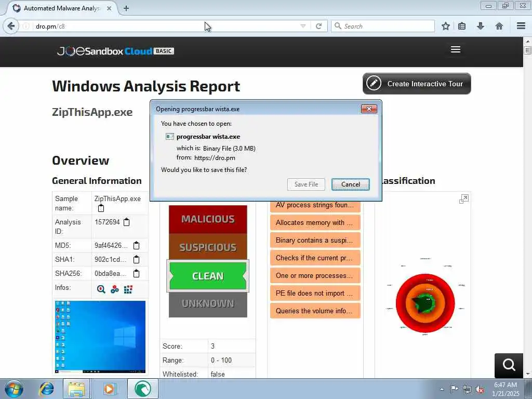The width and height of the screenshot is (532, 399).
Task: Expand the classification chart to full size
Action: 463,199
